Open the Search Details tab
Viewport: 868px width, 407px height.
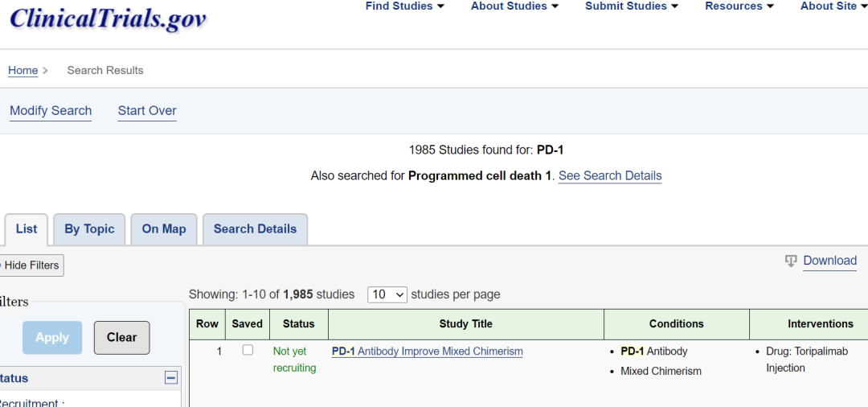(255, 229)
